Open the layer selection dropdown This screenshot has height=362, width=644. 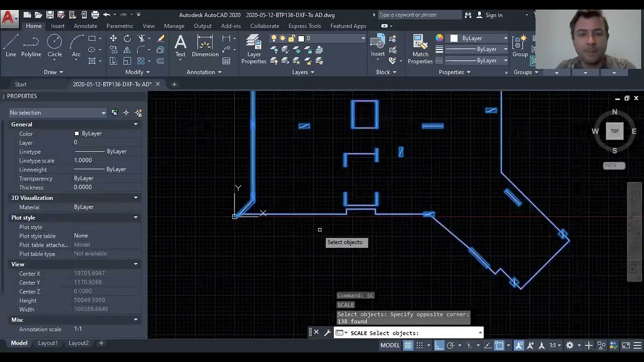(x=318, y=38)
